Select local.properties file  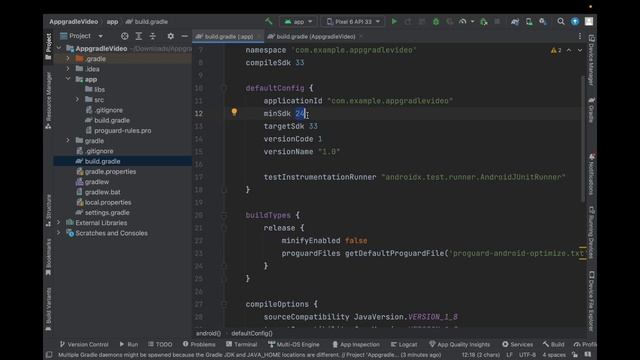104,202
